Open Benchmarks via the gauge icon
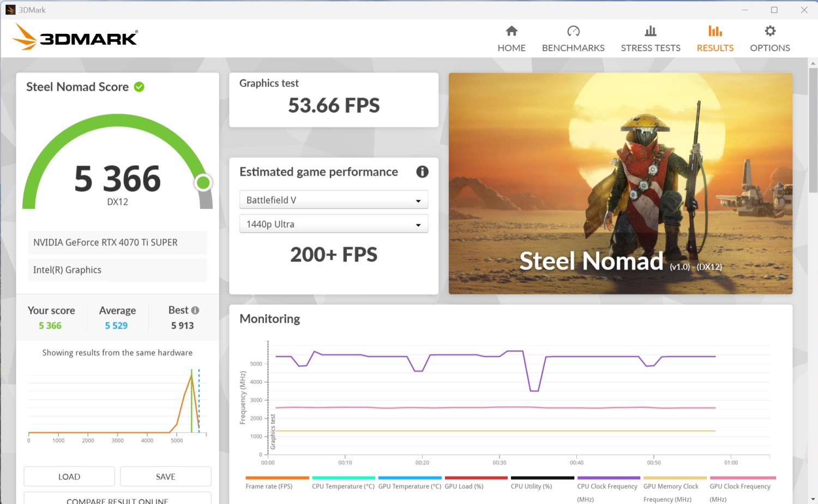The width and height of the screenshot is (818, 504). click(573, 31)
